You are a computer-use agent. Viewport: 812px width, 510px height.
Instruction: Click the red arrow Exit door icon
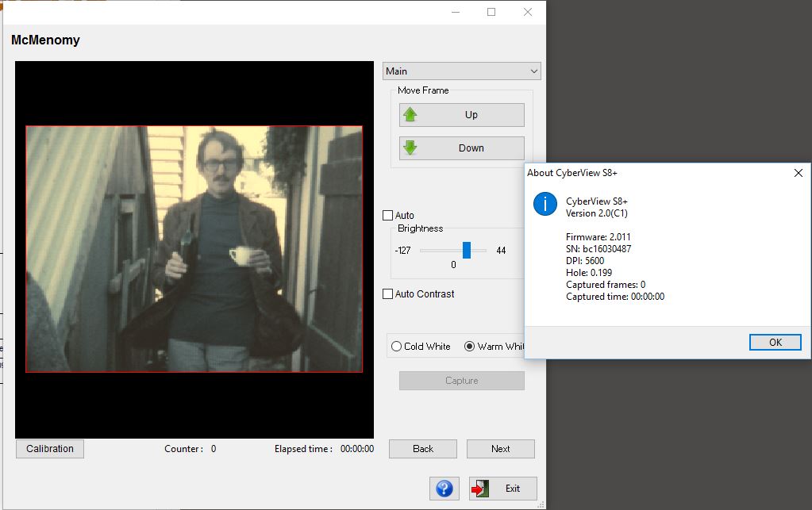point(480,489)
